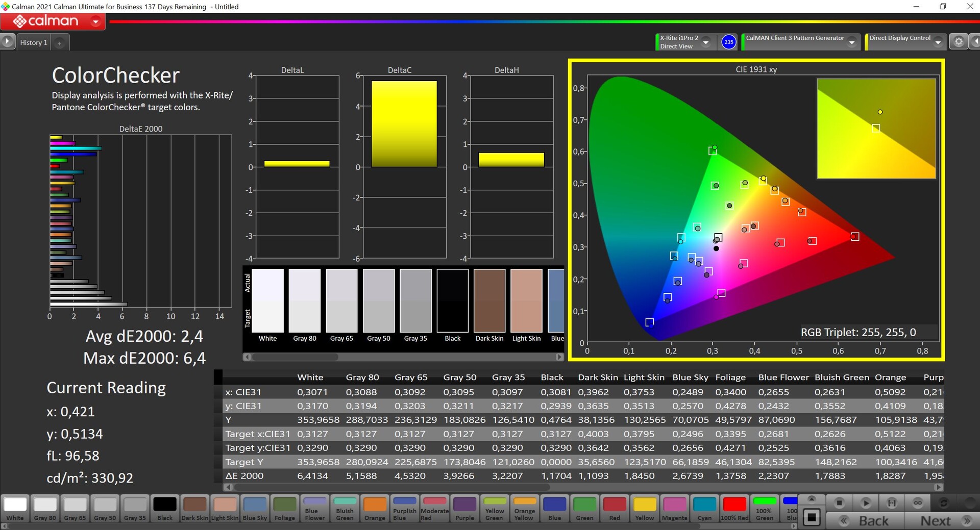This screenshot has width=980, height=530.
Task: Click the stop measurement button
Action: click(839, 503)
